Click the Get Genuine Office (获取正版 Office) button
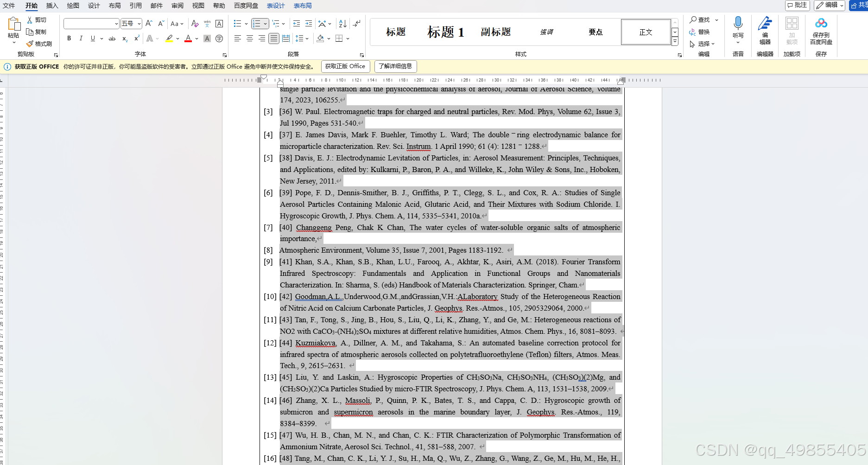This screenshot has height=465, width=868. pos(345,66)
